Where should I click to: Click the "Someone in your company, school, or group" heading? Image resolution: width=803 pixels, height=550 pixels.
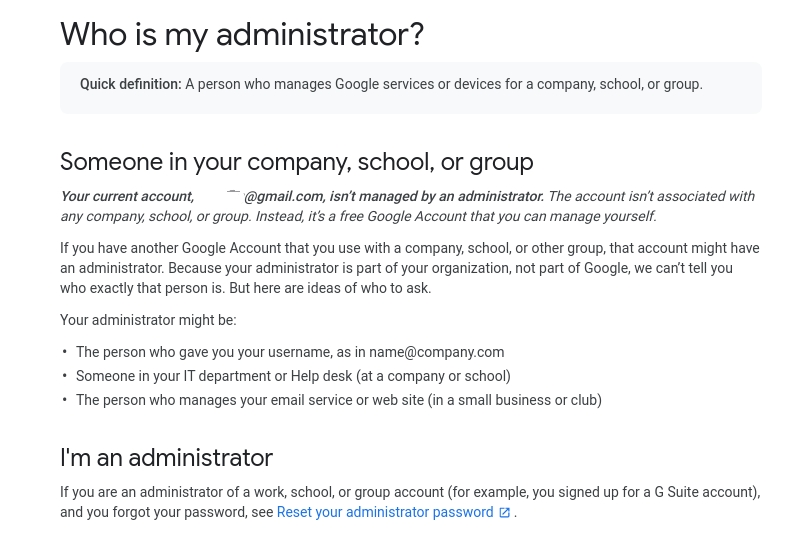[297, 162]
